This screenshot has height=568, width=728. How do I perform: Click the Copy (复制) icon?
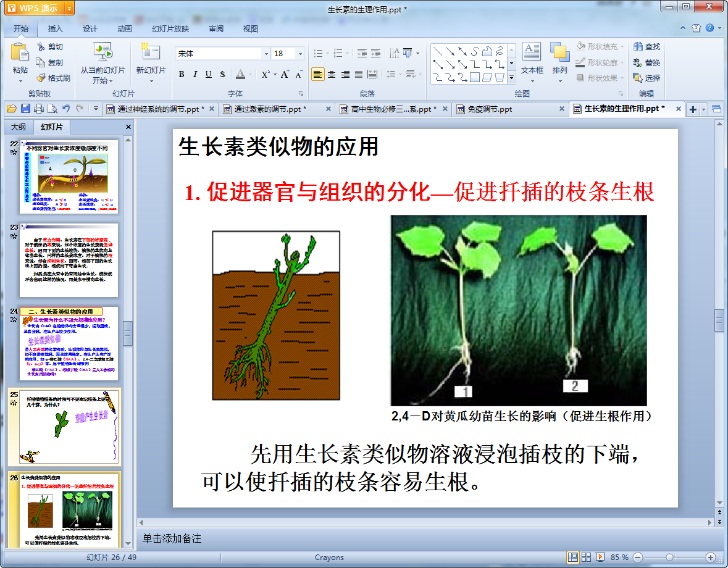[41, 62]
